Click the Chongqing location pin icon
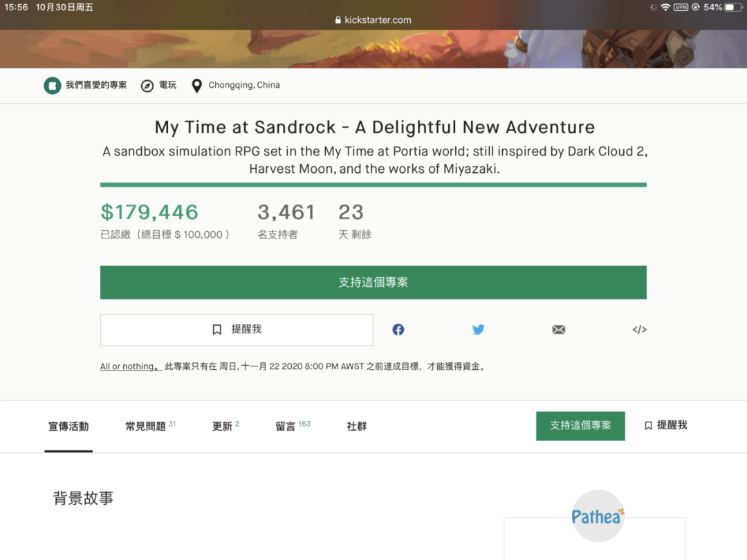The height and width of the screenshot is (560, 747). click(x=196, y=86)
